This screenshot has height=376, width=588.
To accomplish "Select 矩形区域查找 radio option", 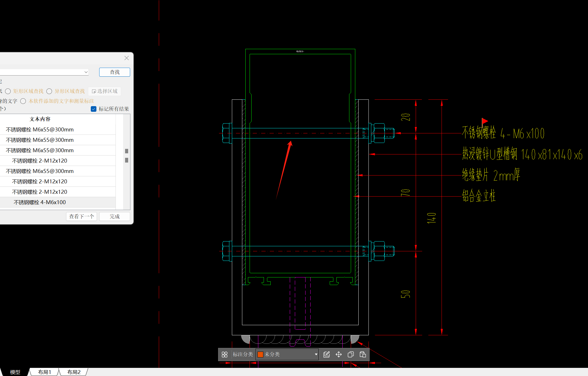I will point(8,91).
